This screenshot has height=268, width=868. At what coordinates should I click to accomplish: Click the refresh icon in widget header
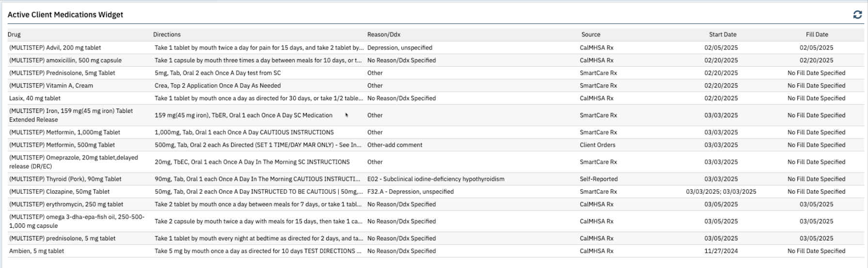[857, 15]
